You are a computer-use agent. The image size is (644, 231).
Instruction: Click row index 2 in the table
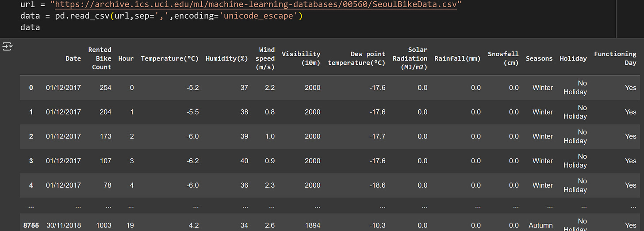pos(31,136)
